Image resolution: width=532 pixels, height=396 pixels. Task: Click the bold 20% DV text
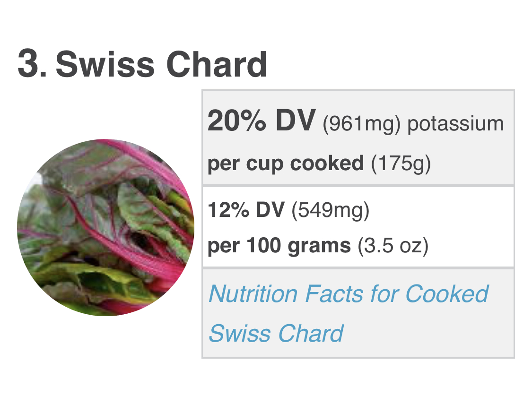pos(261,122)
